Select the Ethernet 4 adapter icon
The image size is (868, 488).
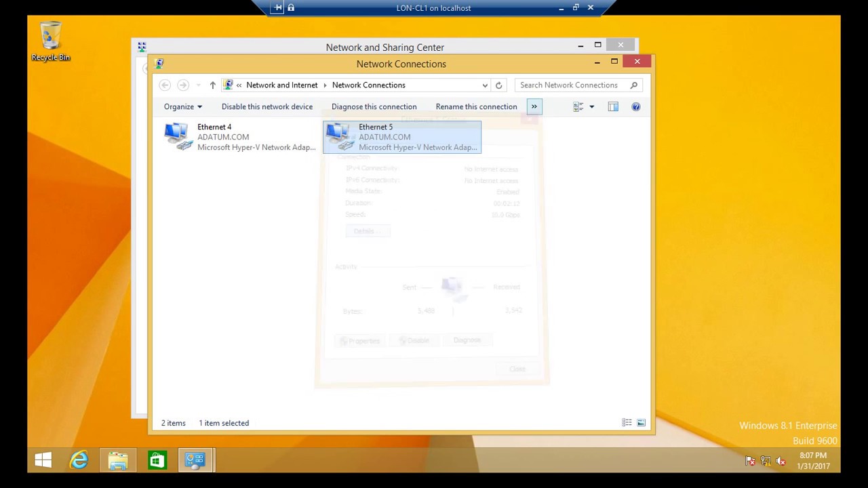click(179, 136)
